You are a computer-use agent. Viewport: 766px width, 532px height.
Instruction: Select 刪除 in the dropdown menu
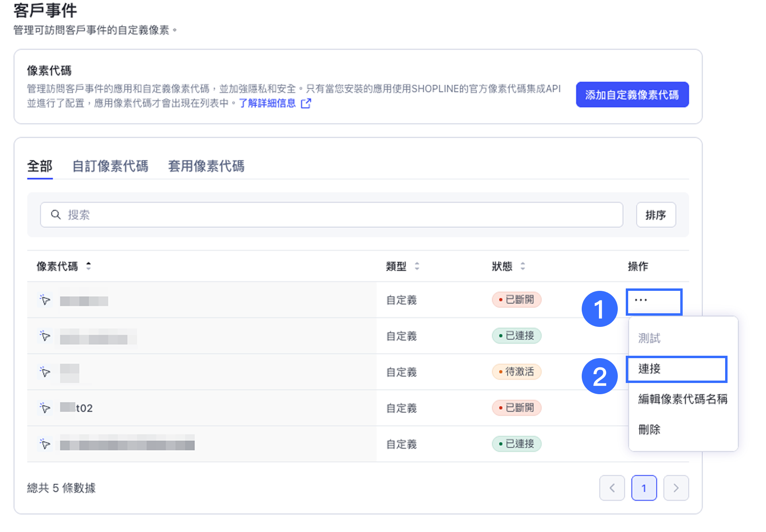(x=649, y=429)
